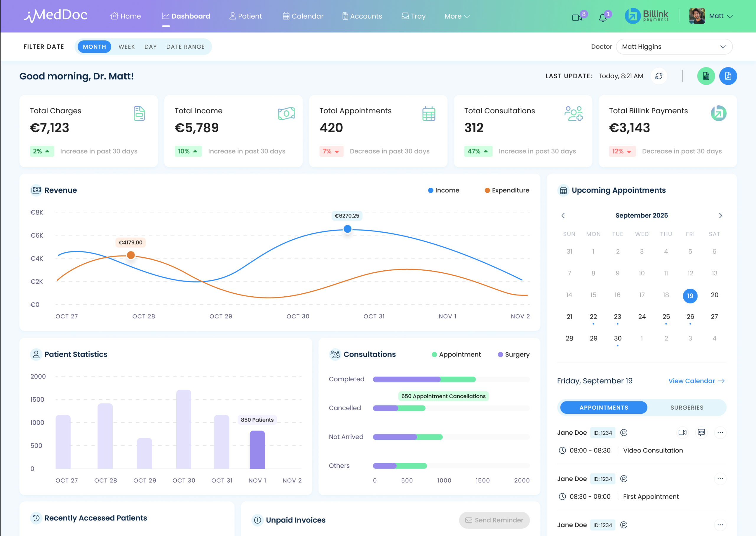Expand the More menu in navigation
Image resolution: width=756 pixels, height=536 pixels.
[x=457, y=16]
